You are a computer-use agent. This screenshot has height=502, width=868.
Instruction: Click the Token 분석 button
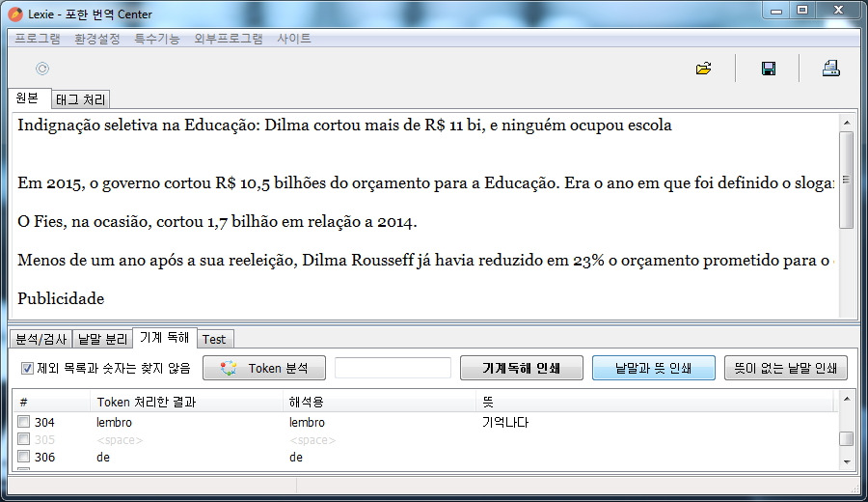click(x=264, y=368)
